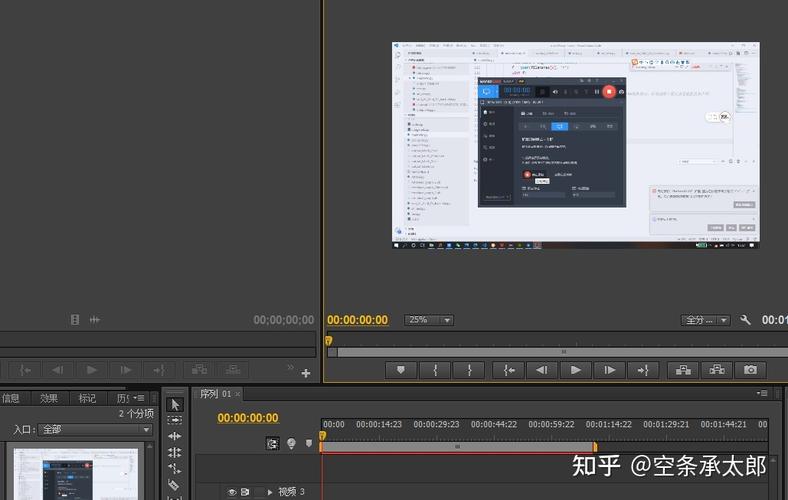Play the sequence in program monitor
Screen dimensions: 788x500
pyautogui.click(x=576, y=370)
